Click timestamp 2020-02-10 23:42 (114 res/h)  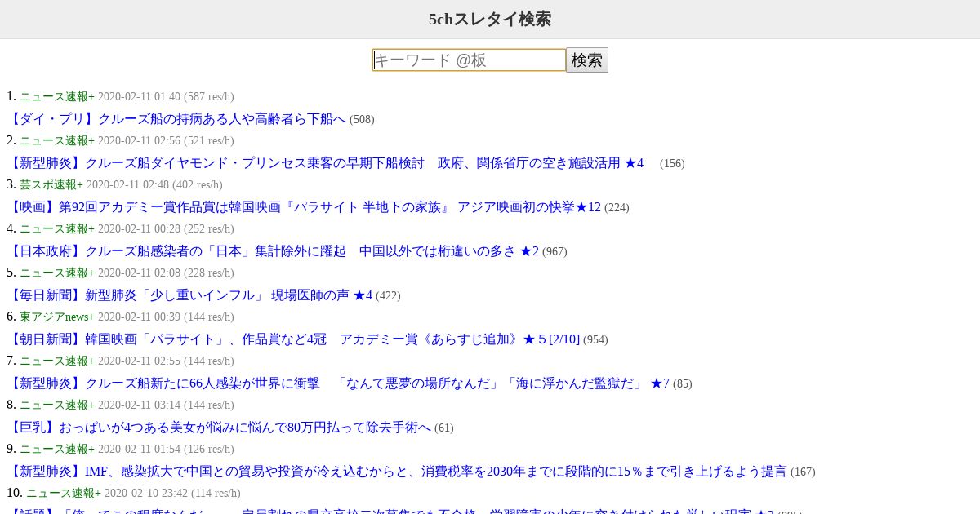pos(172,494)
